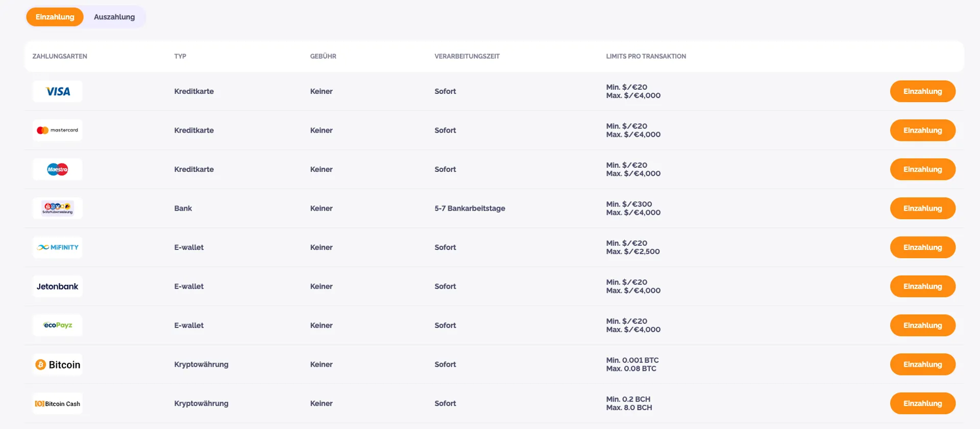Click the MiFinity e-wallet logo
Image resolution: width=980 pixels, height=429 pixels.
[x=58, y=247]
